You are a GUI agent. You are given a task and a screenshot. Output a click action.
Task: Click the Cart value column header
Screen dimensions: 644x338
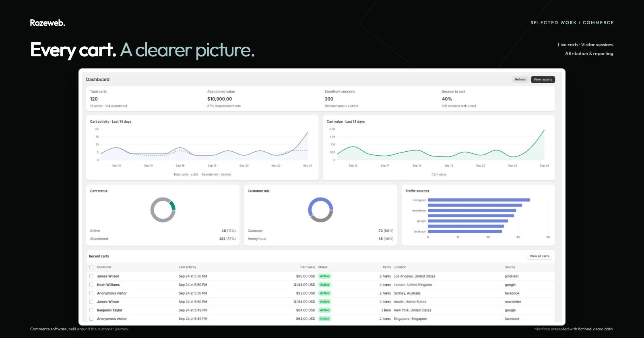click(x=308, y=267)
